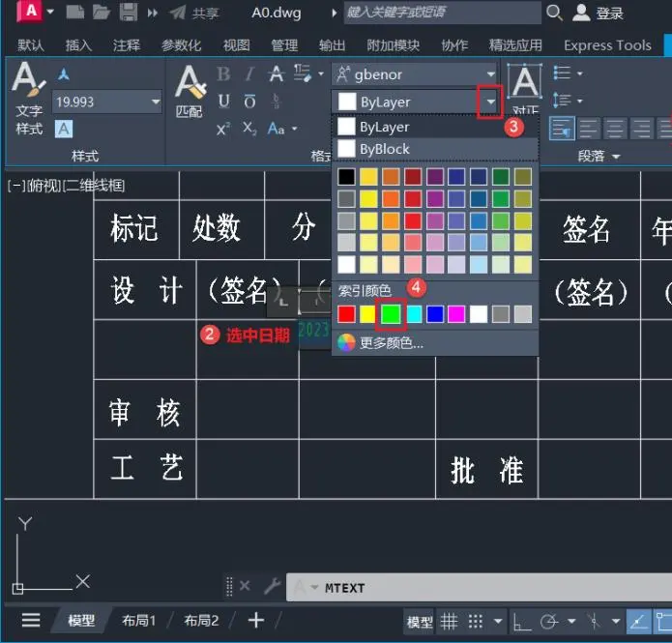Click the search magnifier icon
Screen dimensions: 672x643
554,13
